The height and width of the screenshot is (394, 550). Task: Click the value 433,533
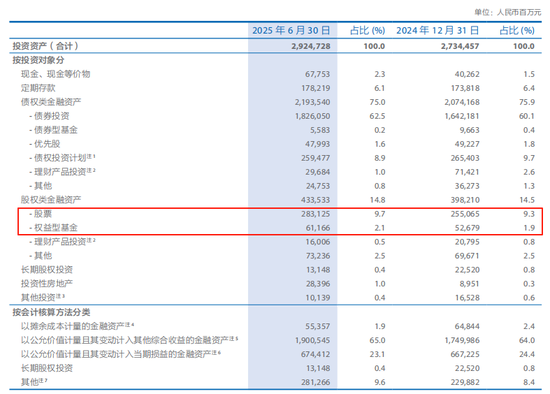click(316, 200)
